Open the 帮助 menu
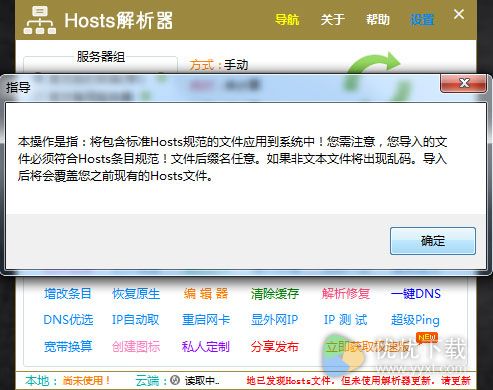This screenshot has height=390, width=493. 378,20
